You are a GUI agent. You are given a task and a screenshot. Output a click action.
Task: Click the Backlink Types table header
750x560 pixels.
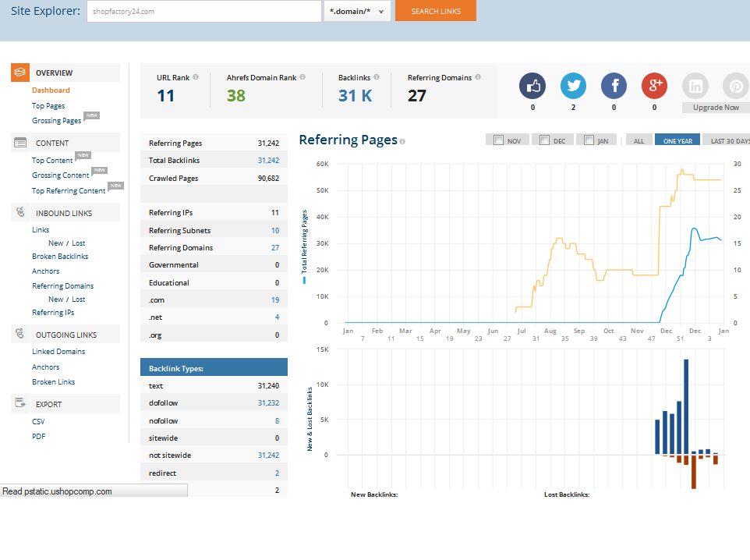[214, 367]
